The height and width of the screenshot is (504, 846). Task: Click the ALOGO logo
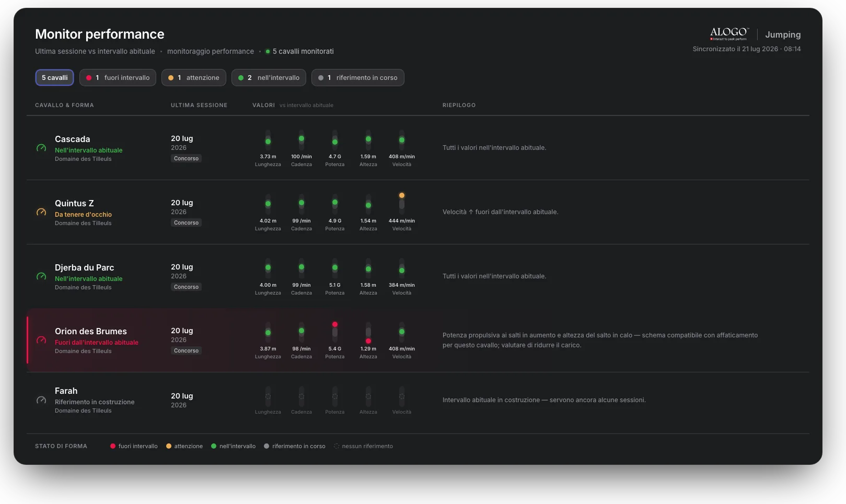729,34
